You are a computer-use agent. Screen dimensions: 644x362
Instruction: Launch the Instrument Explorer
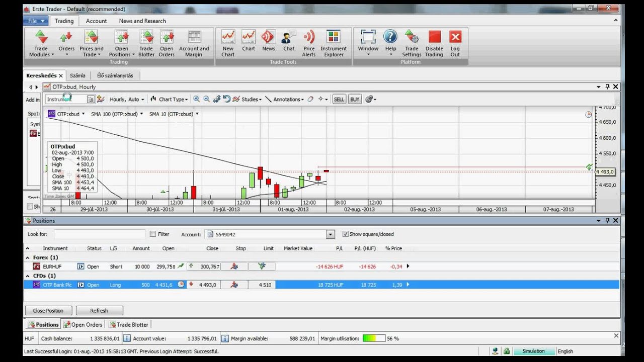click(334, 44)
